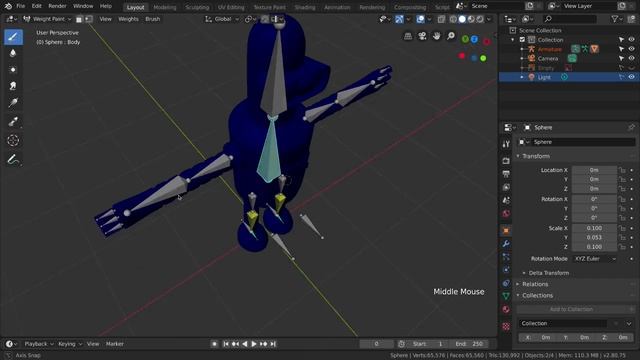Viewport: 640px width, 360px height.
Task: Switch to the UV Editing workspace tab
Action: pyautogui.click(x=231, y=7)
